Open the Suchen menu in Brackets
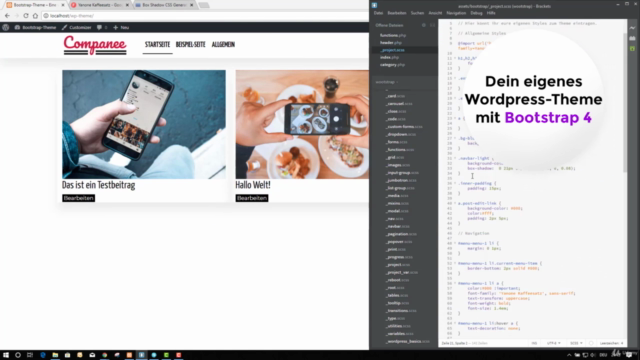Image resolution: width=640 pixels, height=360 pixels. pyautogui.click(x=417, y=13)
